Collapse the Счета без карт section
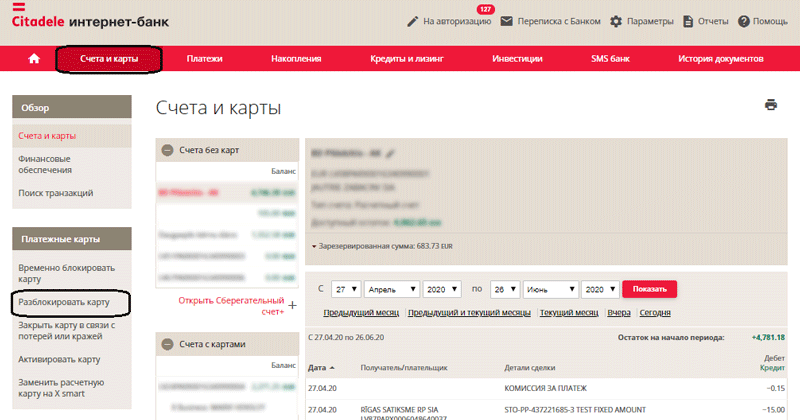Screen dimensions: 800x420 pos(167,150)
